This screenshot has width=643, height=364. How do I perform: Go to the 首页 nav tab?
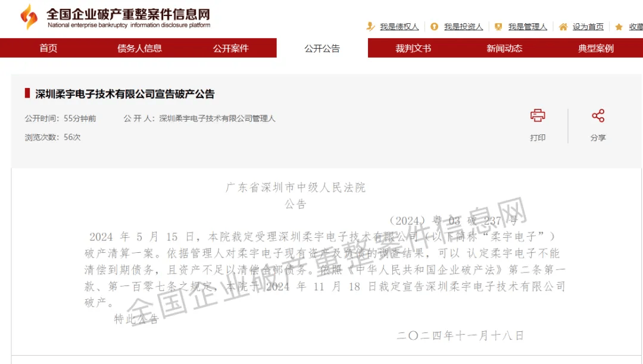pos(48,48)
